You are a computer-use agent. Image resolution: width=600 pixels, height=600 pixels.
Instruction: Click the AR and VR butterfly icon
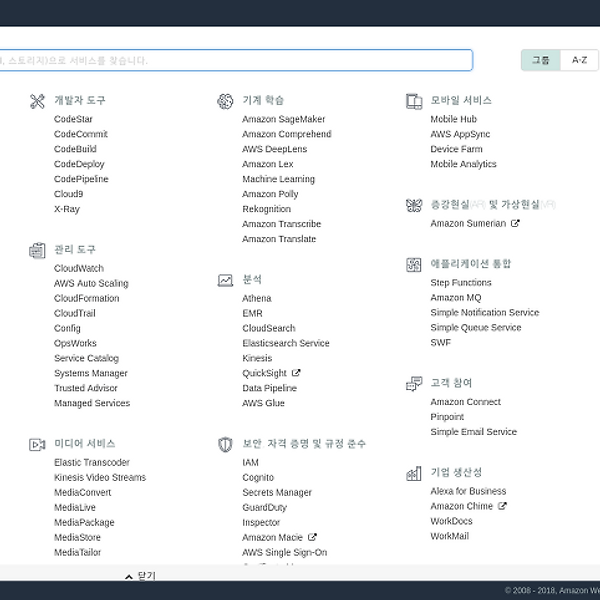point(414,205)
